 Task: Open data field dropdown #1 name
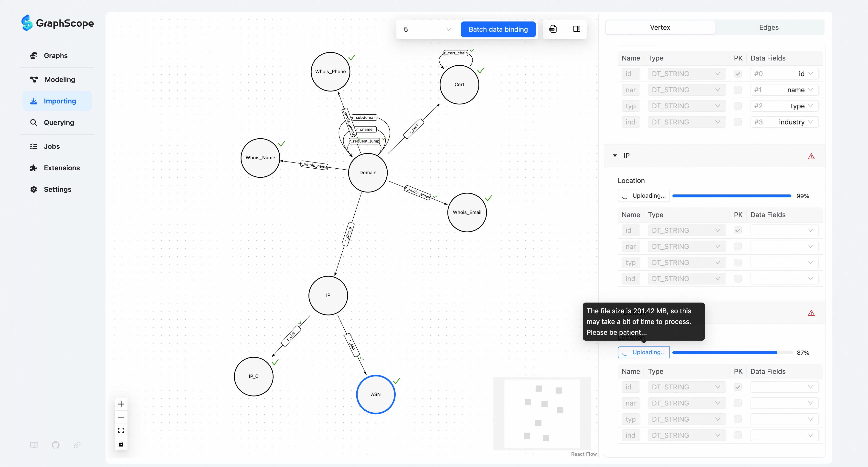[x=784, y=90]
